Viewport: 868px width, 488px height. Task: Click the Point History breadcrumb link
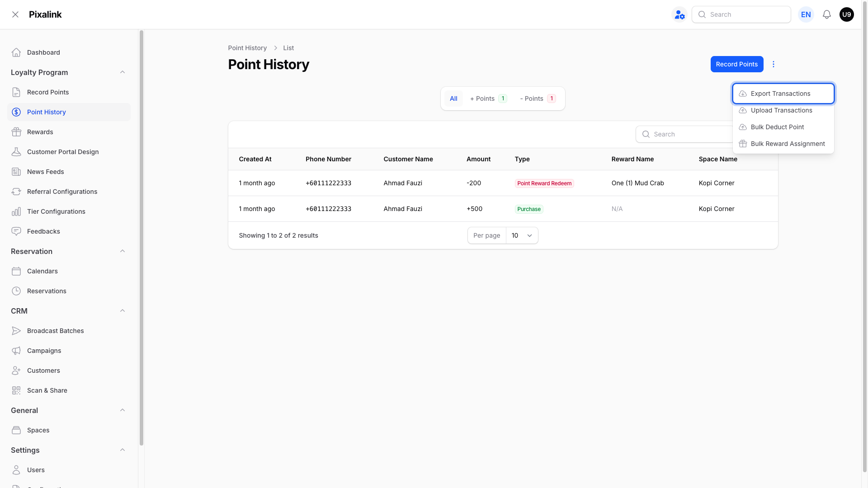coord(247,48)
